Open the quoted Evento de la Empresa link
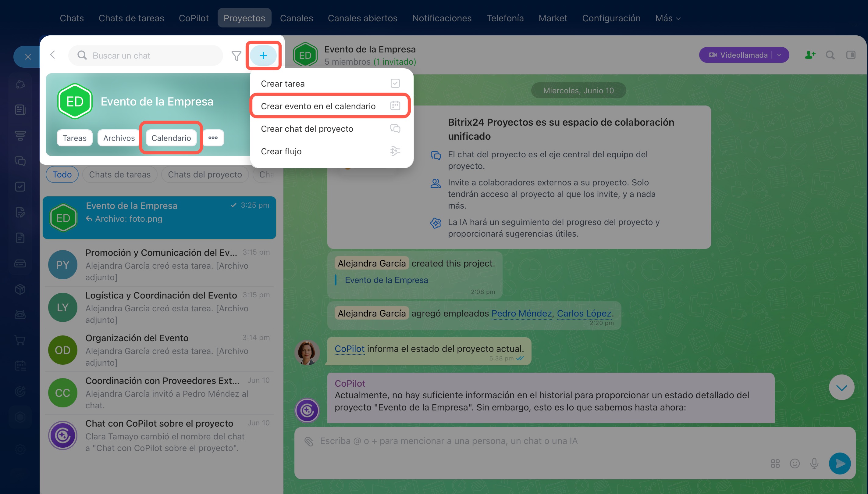The image size is (868, 494). pyautogui.click(x=386, y=280)
